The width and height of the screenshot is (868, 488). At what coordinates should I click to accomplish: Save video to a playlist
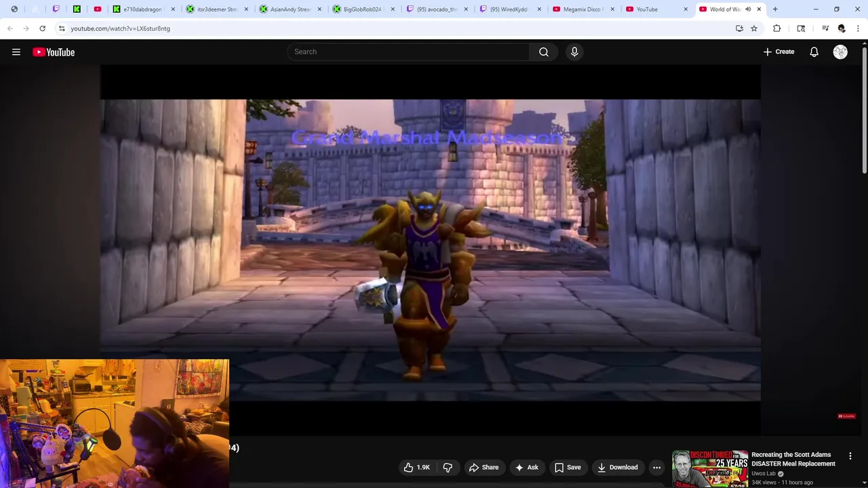click(x=568, y=467)
